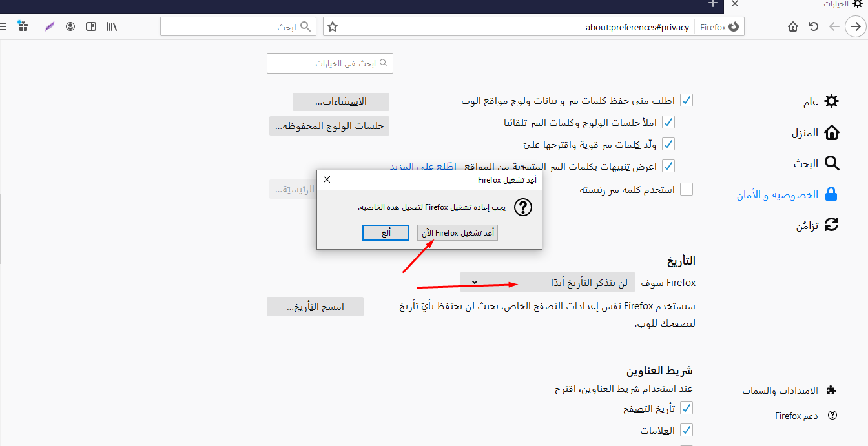Toggle املأ جلسات الولوج تلقائيا checkbox
Viewport: 868px width, 446px height.
668,122
